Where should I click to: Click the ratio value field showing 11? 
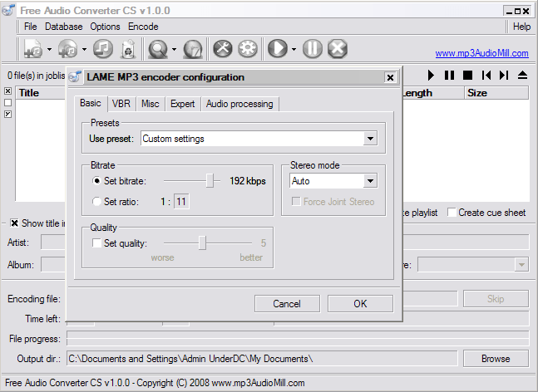click(181, 202)
